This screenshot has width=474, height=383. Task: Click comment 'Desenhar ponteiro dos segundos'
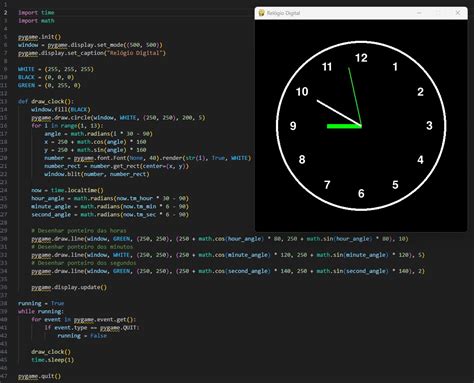(x=84, y=263)
